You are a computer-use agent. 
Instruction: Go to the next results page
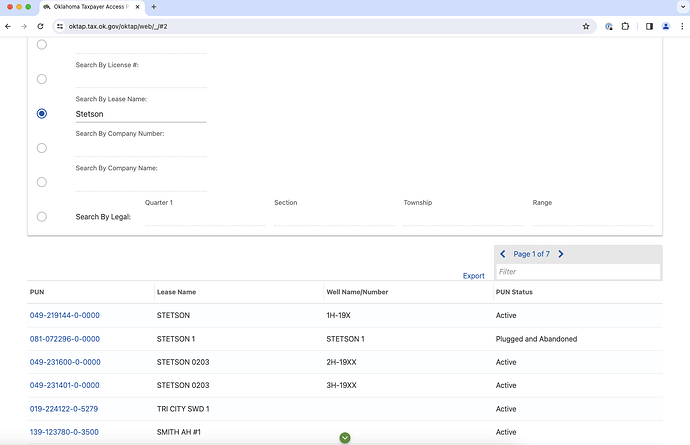pos(561,254)
